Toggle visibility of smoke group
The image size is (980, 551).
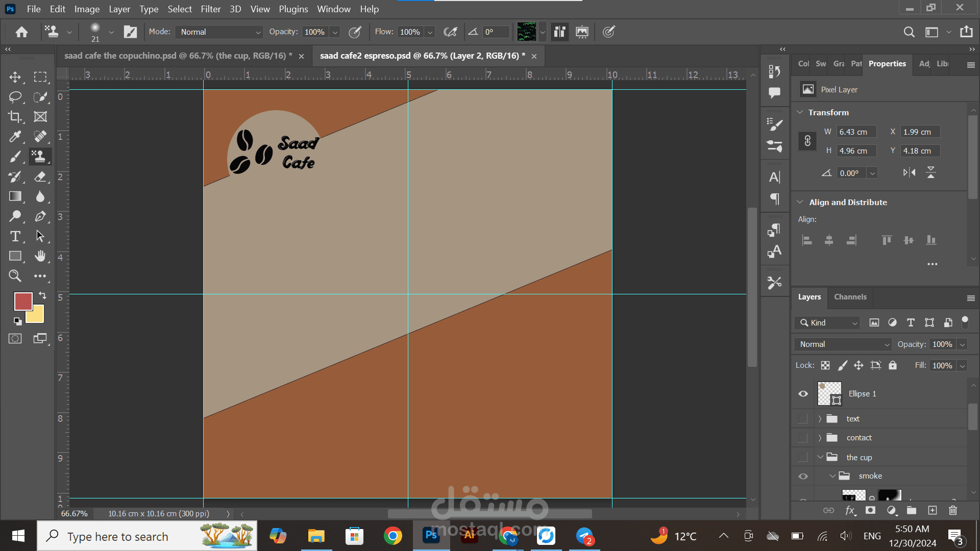point(803,476)
